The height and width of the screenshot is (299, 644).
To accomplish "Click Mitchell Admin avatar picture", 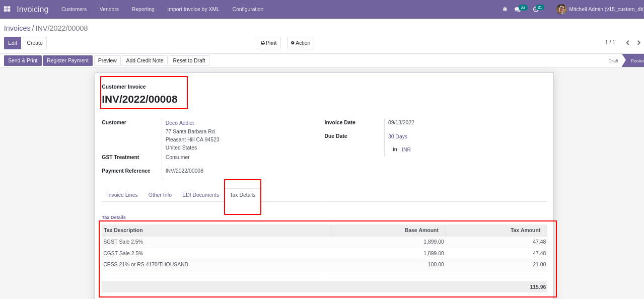I will tap(561, 9).
